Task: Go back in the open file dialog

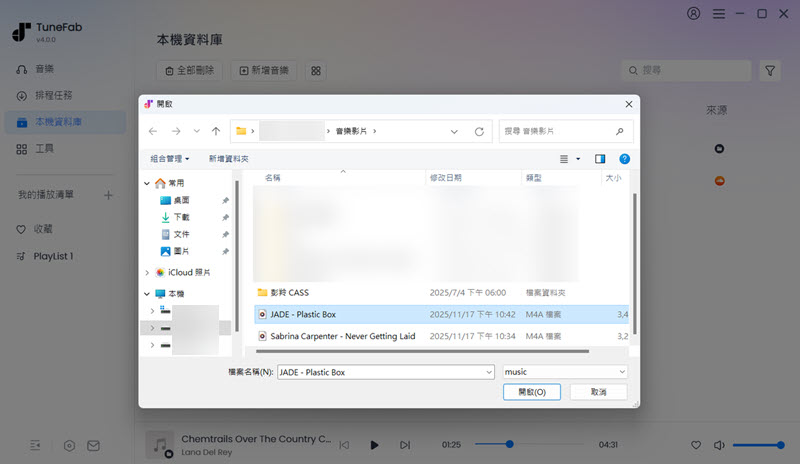Action: [x=153, y=131]
